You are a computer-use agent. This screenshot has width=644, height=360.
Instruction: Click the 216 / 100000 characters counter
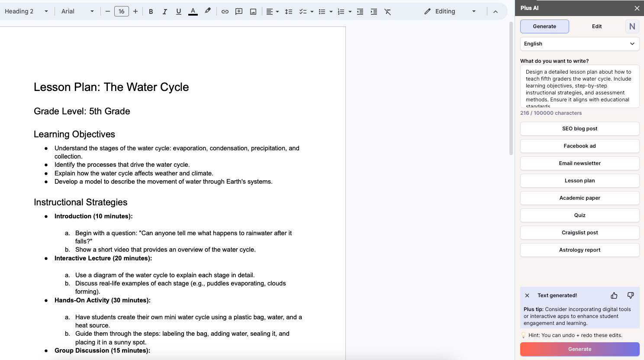click(x=551, y=113)
